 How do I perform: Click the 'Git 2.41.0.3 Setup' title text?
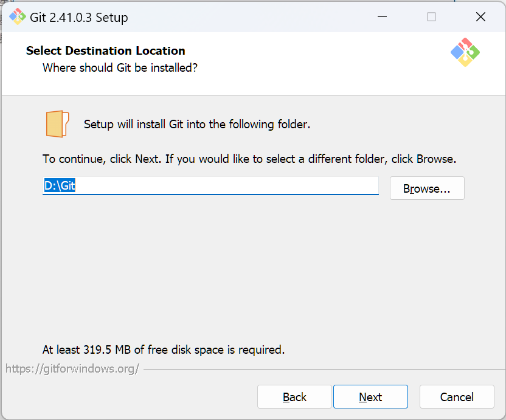click(79, 18)
